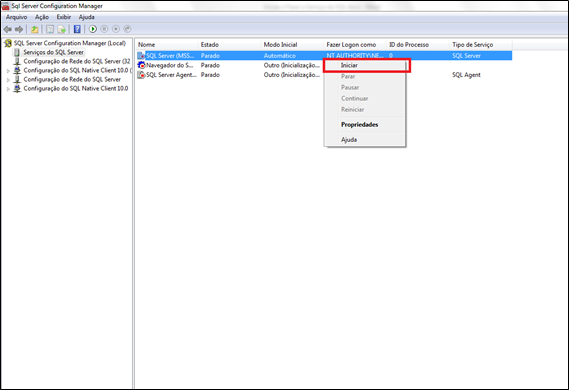Screen dimensions: 569x390
Task: Click the Forward arrow toolbar icon
Action: (x=19, y=29)
